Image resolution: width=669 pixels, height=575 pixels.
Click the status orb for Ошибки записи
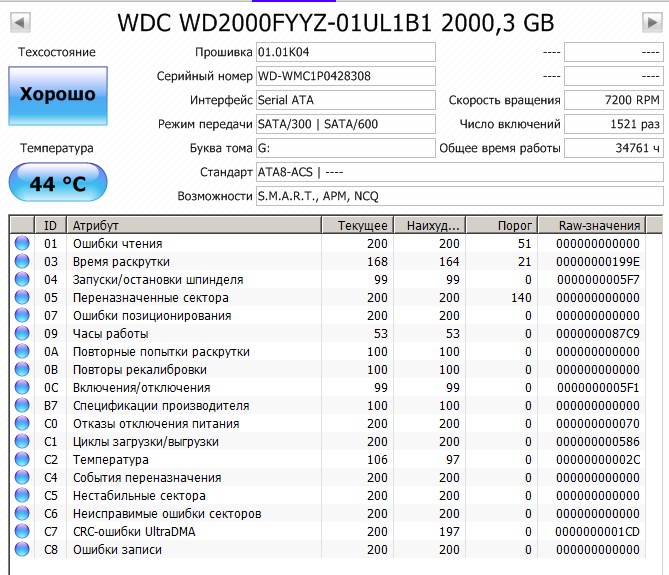22,550
